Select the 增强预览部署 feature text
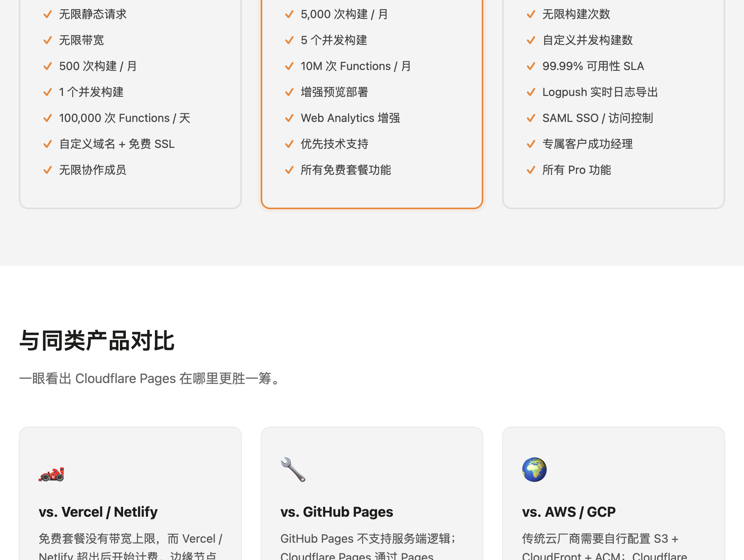Image resolution: width=744 pixels, height=560 pixels. [335, 92]
